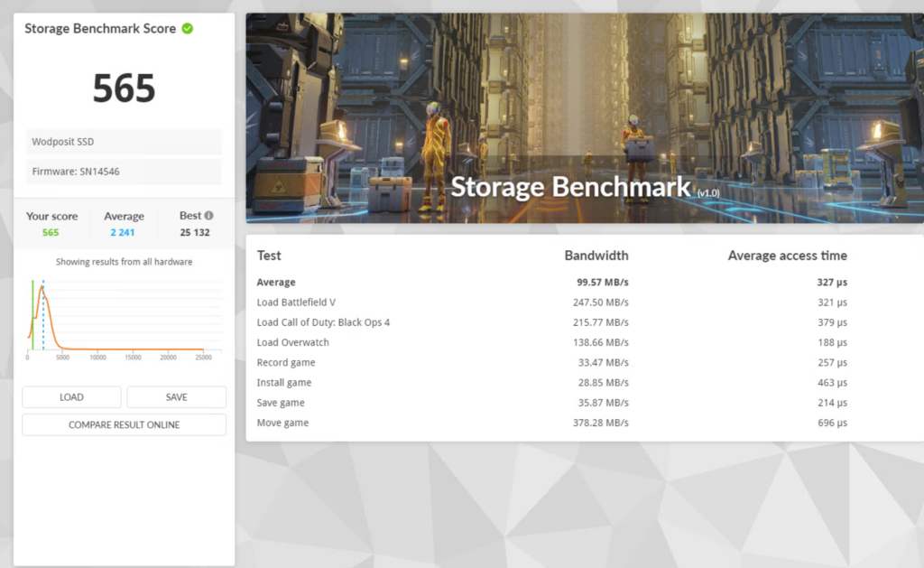
Task: Click the large 565 benchmark score
Action: (x=124, y=88)
